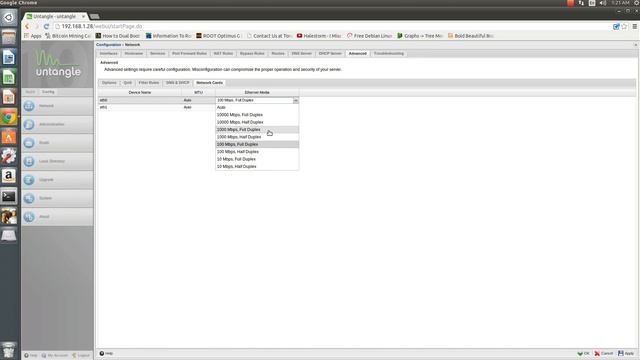Switch to the Port Forward Rules tab
This screenshot has height=360, width=640.
[x=189, y=53]
